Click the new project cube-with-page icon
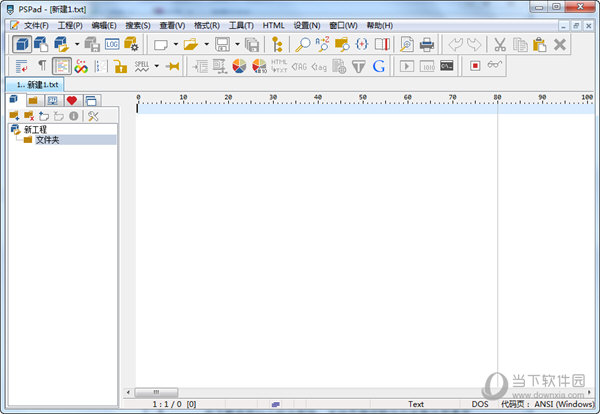This screenshot has height=414, width=600. 41,44
